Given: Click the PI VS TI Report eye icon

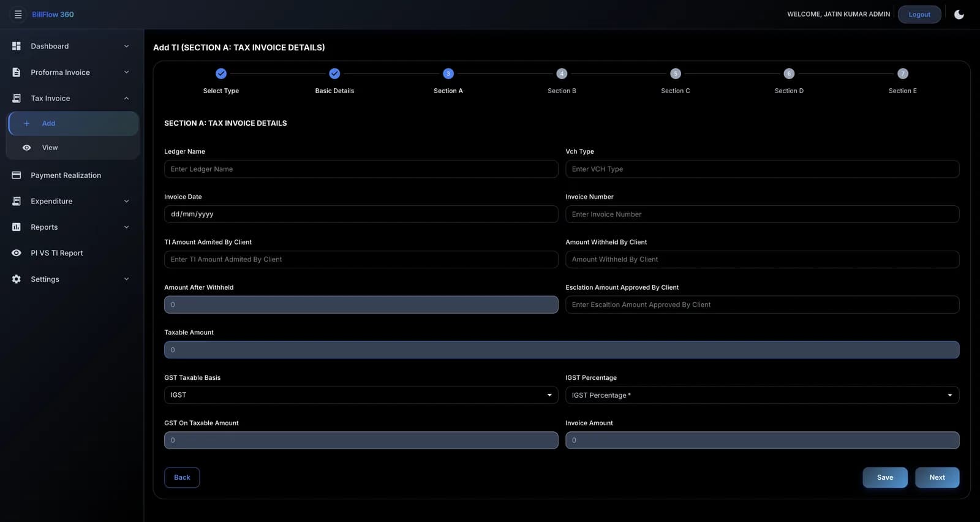Looking at the screenshot, I should (17, 253).
